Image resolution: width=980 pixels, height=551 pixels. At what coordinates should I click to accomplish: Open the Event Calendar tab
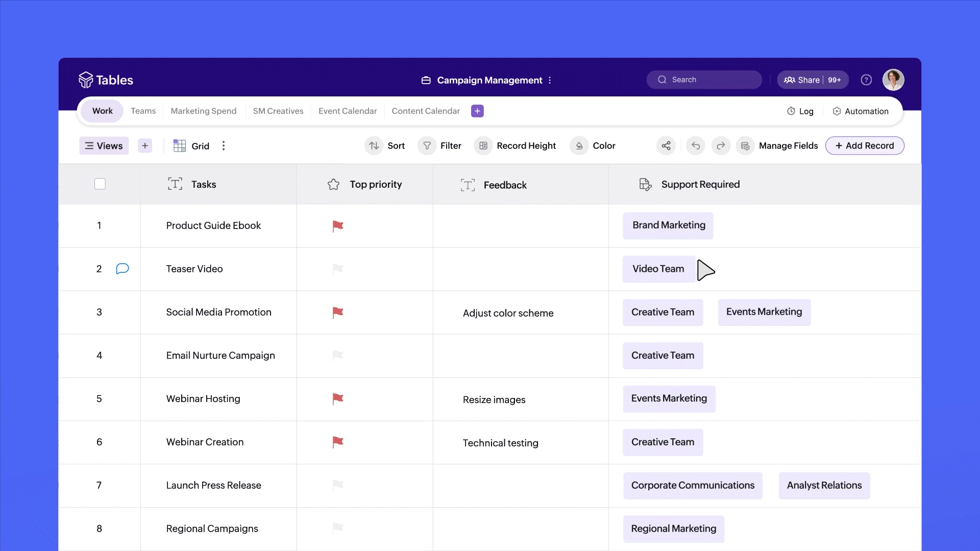coord(347,111)
